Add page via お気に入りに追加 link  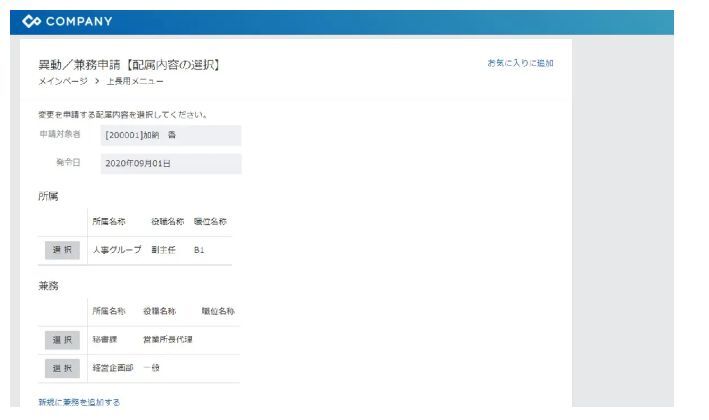coord(520,63)
